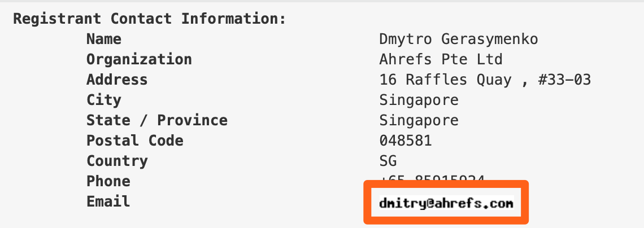Click the registrant name Dmytro Gerasymenko

[x=458, y=40]
